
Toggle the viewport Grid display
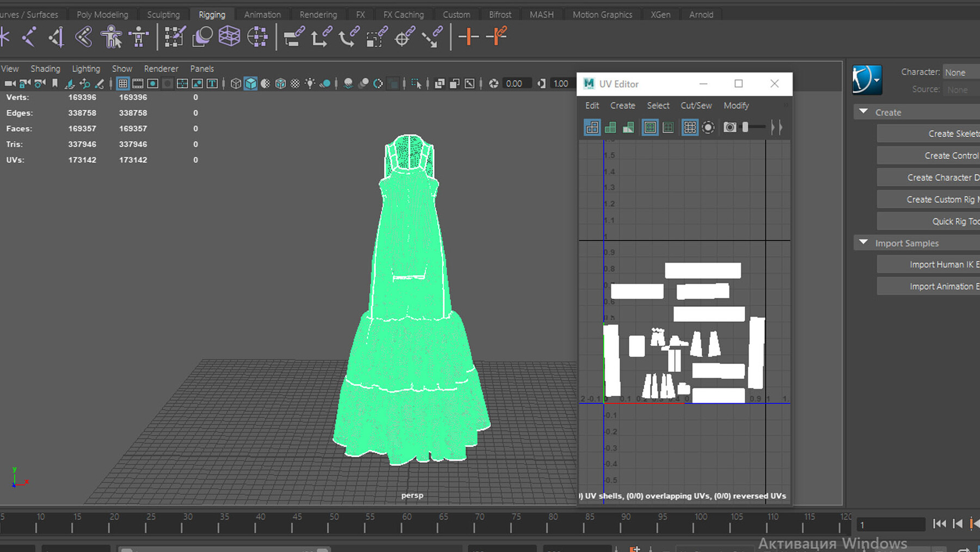pos(122,83)
